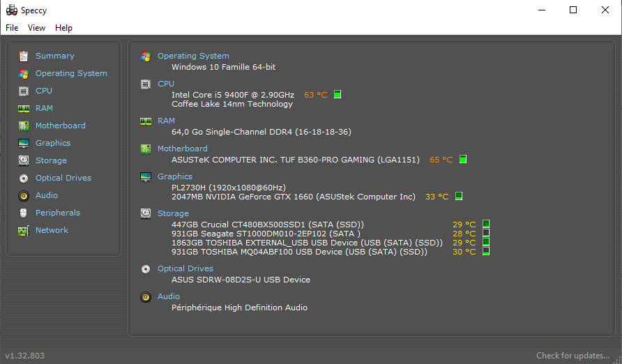Click the CPU chip icon in sidebar
Viewport: 622px width, 364px height.
(24, 91)
